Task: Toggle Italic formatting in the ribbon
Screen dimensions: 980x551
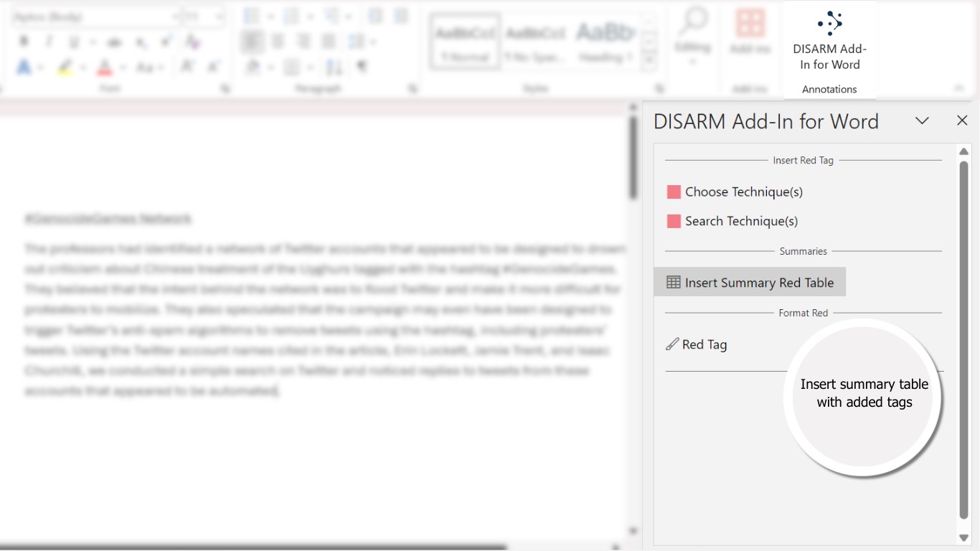Action: pyautogui.click(x=49, y=42)
